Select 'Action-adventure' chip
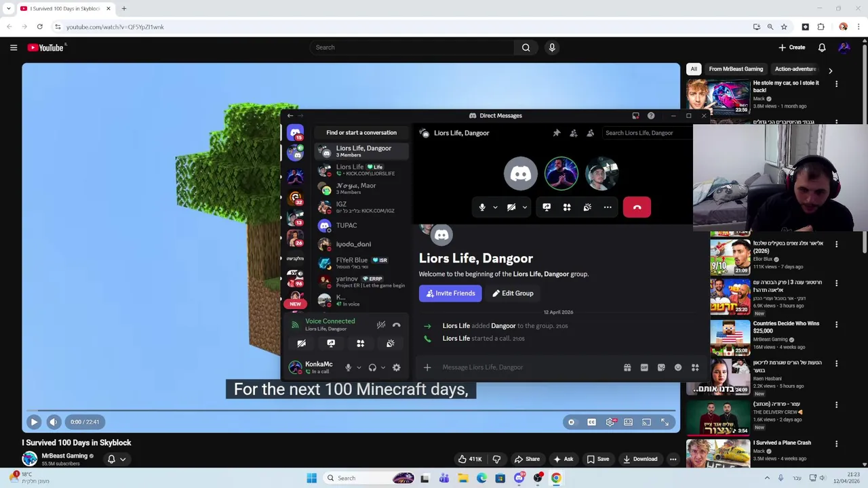 coord(795,69)
